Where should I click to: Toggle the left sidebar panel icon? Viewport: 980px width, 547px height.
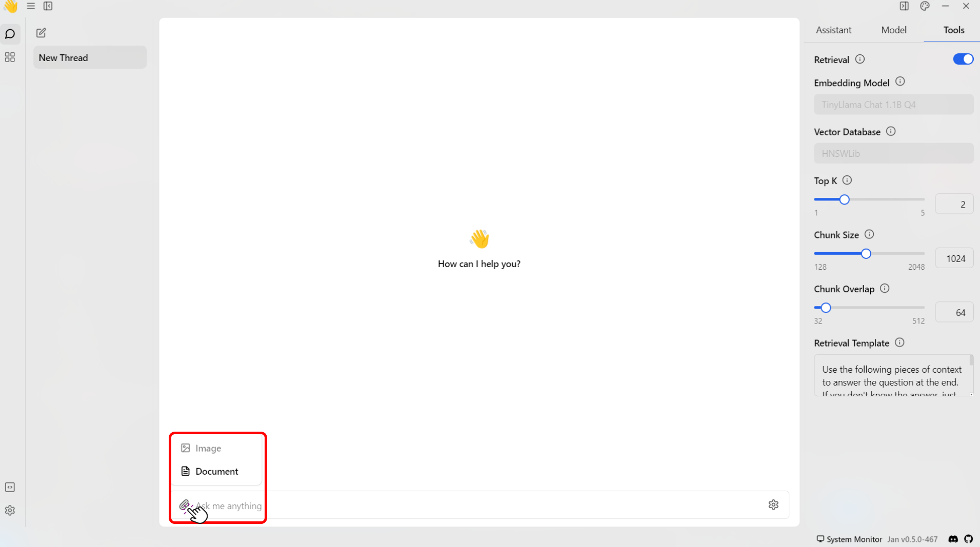click(48, 6)
